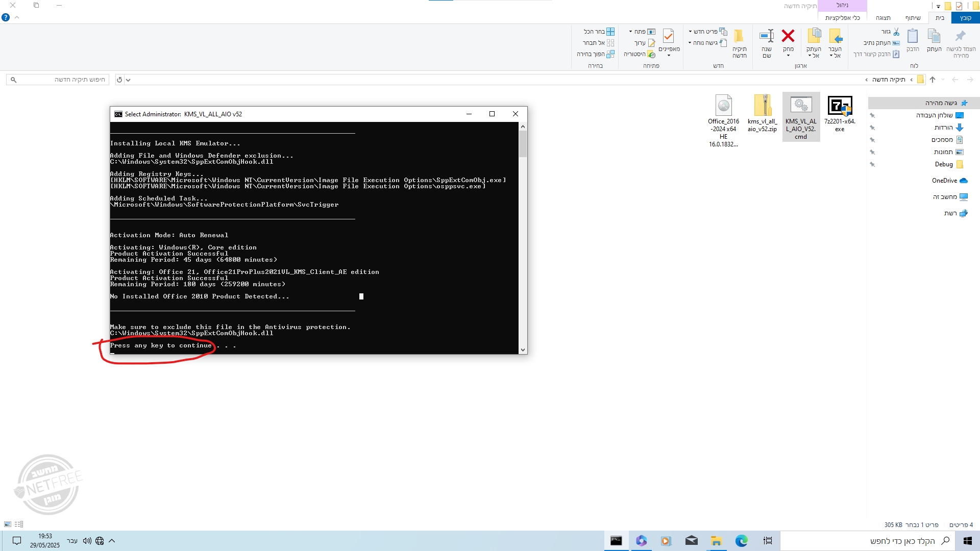Open the New item (פריט חדש) dropdown
Image resolution: width=980 pixels, height=551 pixels.
pos(708,32)
